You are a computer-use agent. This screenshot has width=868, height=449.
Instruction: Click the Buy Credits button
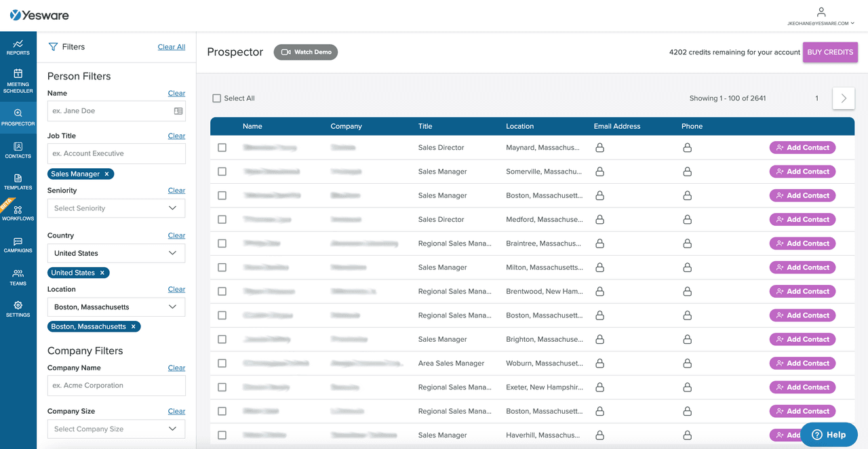[830, 52]
